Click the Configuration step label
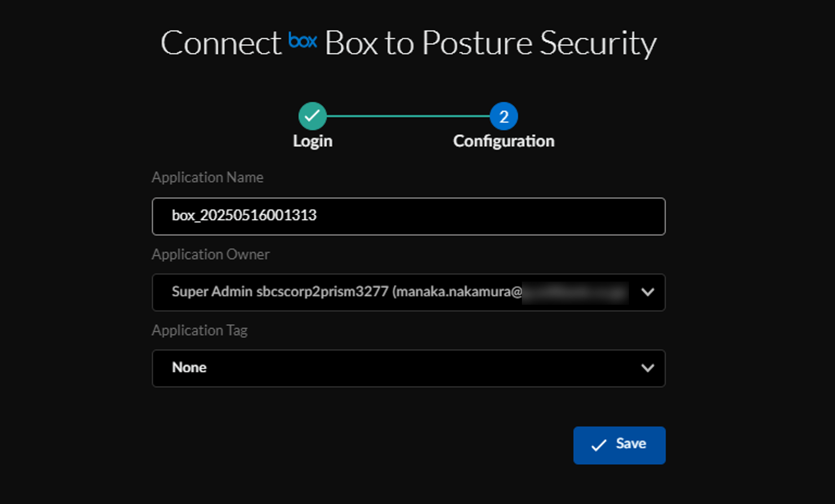This screenshot has height=504, width=835. 504,141
